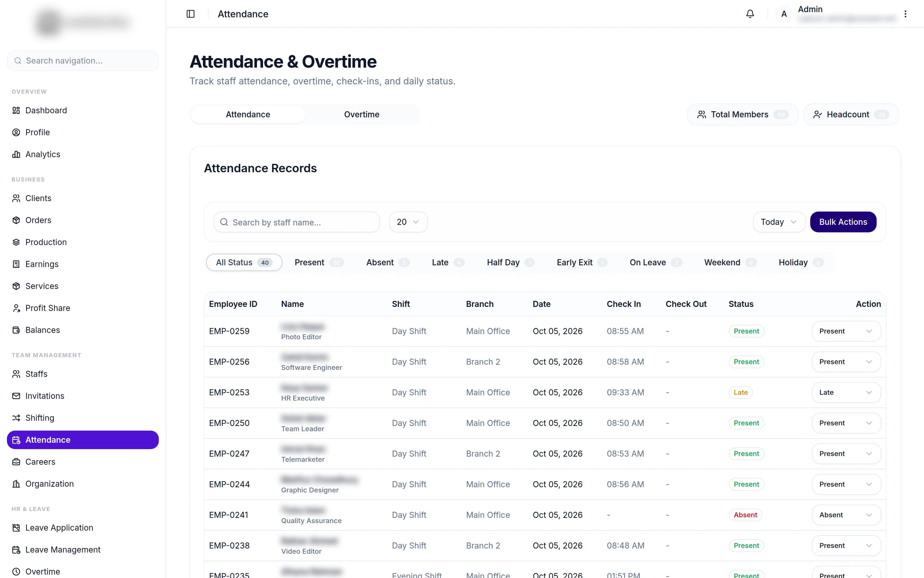924x578 pixels.
Task: Click the Invitations envelope icon
Action: tap(16, 396)
